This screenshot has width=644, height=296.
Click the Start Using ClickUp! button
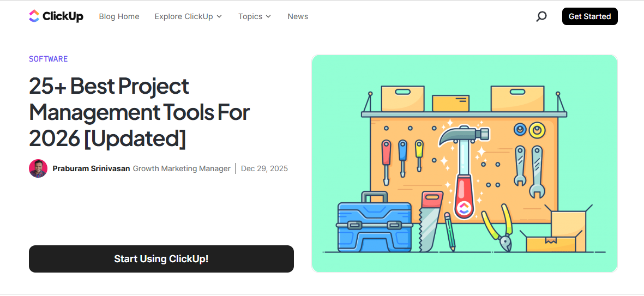161,259
